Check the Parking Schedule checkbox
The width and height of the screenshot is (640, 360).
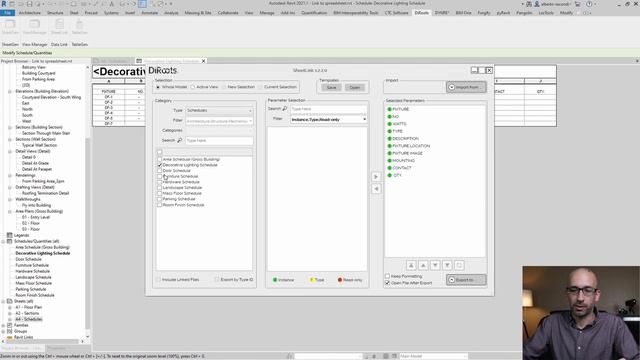(160, 199)
